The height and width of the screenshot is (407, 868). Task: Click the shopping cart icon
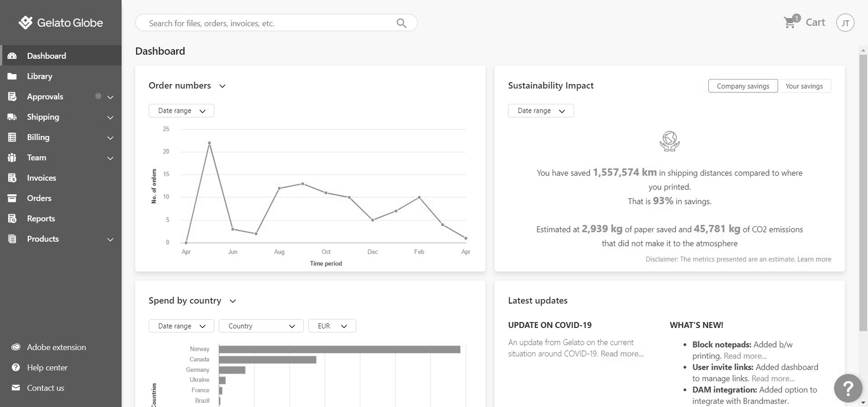point(790,22)
